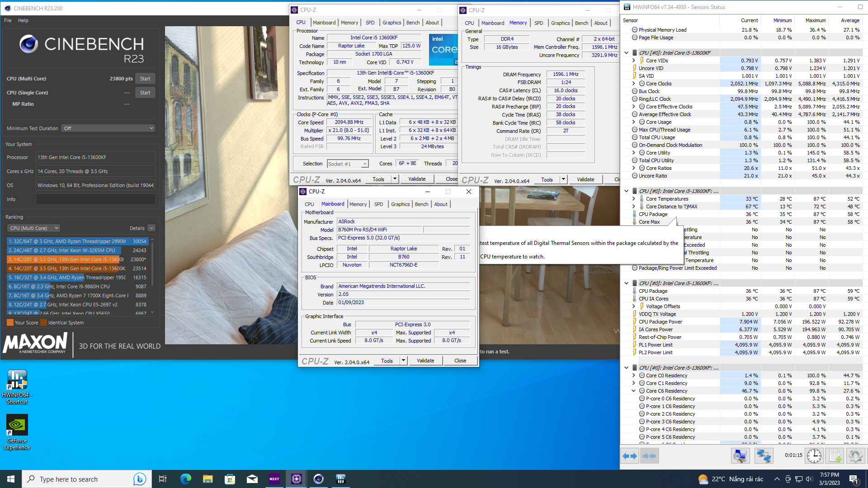Click the log file add icon

click(x=835, y=456)
